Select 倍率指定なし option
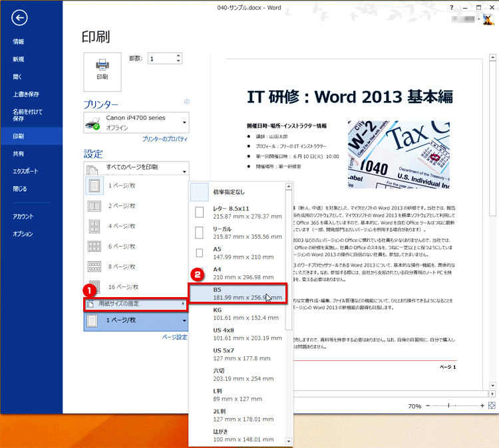Screen dimensions: 499x448 238,192
